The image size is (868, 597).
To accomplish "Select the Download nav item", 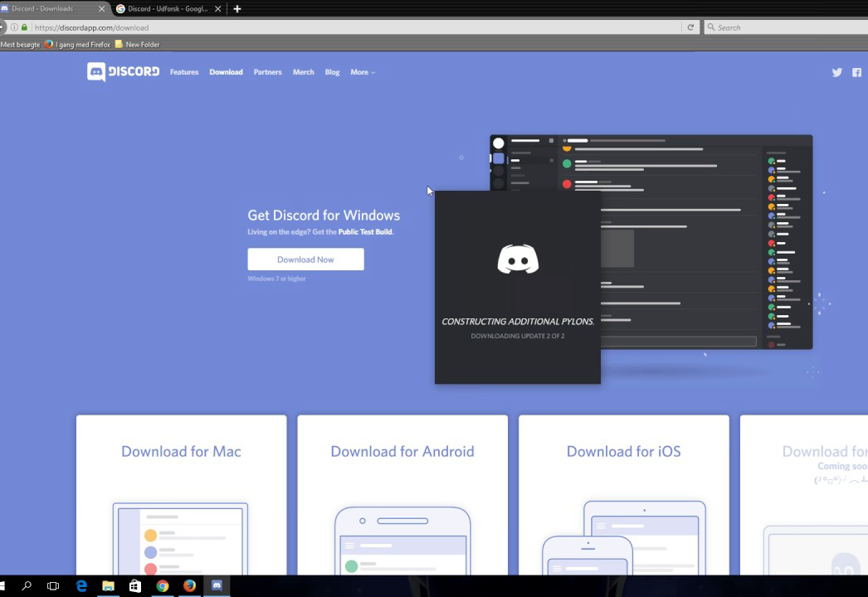I will (x=226, y=72).
